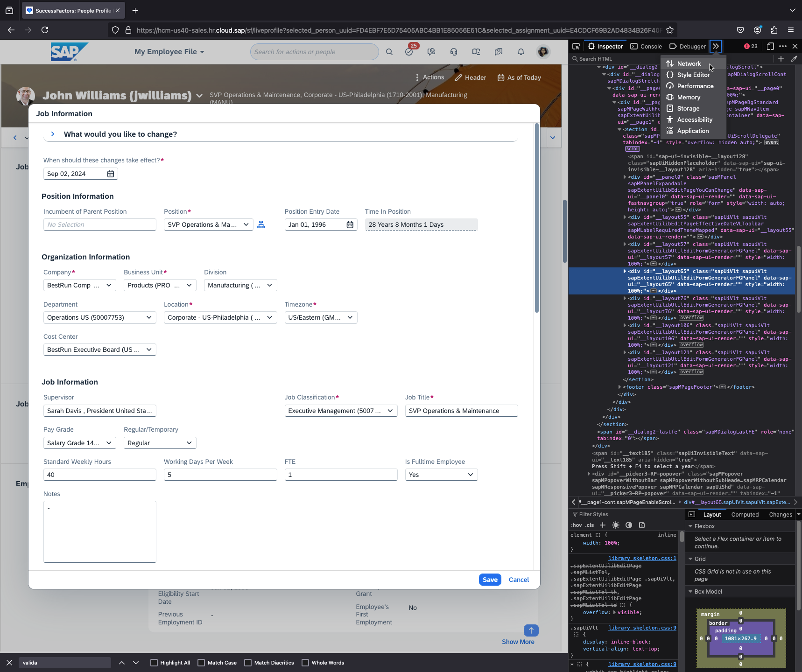Click the eyedropper color picker icon

click(x=794, y=59)
